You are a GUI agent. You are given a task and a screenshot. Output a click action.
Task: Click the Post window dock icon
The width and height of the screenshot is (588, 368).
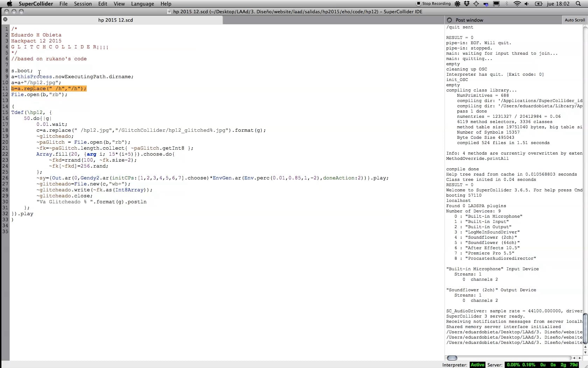point(449,20)
